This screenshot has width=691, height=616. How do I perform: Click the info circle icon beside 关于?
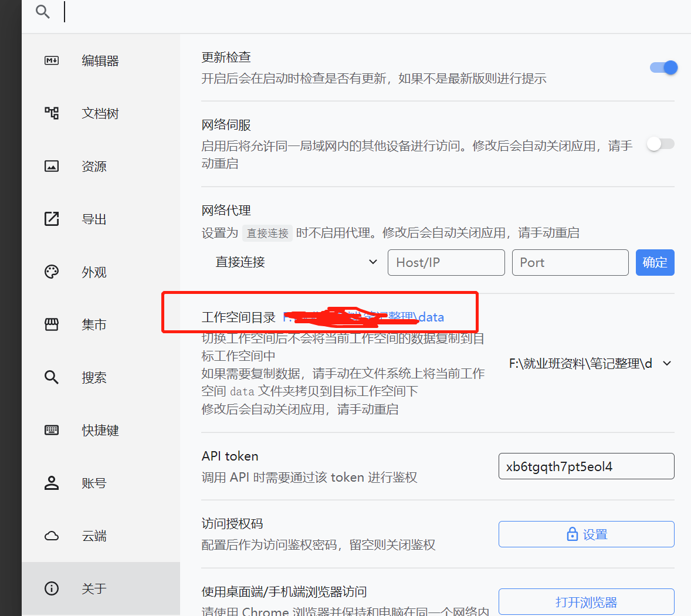[x=52, y=588]
